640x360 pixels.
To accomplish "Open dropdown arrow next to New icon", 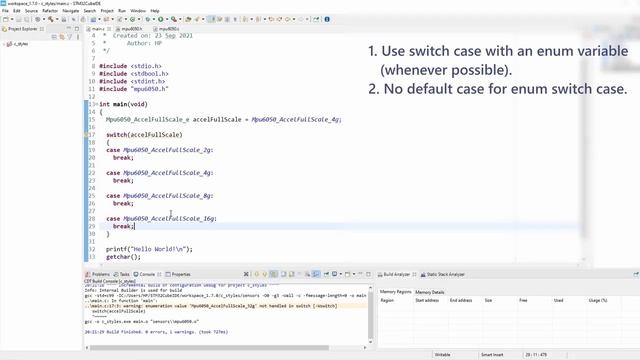I will tap(12, 19).
